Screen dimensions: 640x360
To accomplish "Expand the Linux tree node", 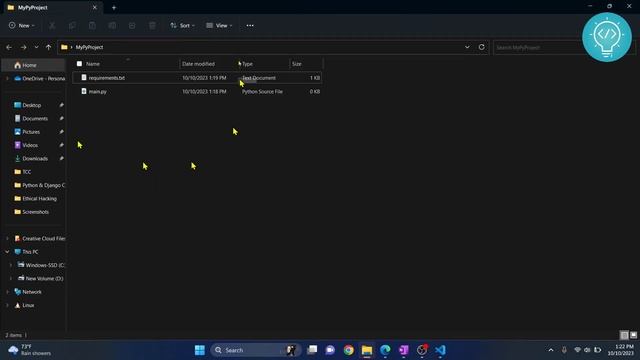I will pos(7,305).
